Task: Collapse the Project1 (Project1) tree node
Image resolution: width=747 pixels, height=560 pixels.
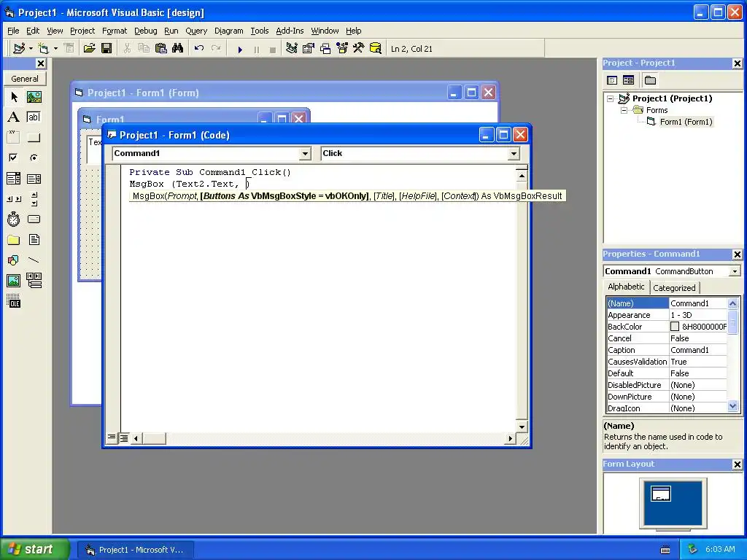Action: [611, 98]
